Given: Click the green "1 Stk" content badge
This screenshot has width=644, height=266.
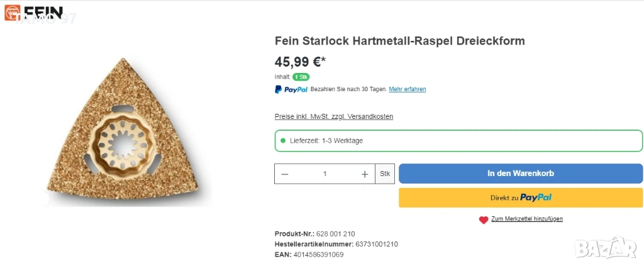Looking at the screenshot, I should (x=301, y=77).
